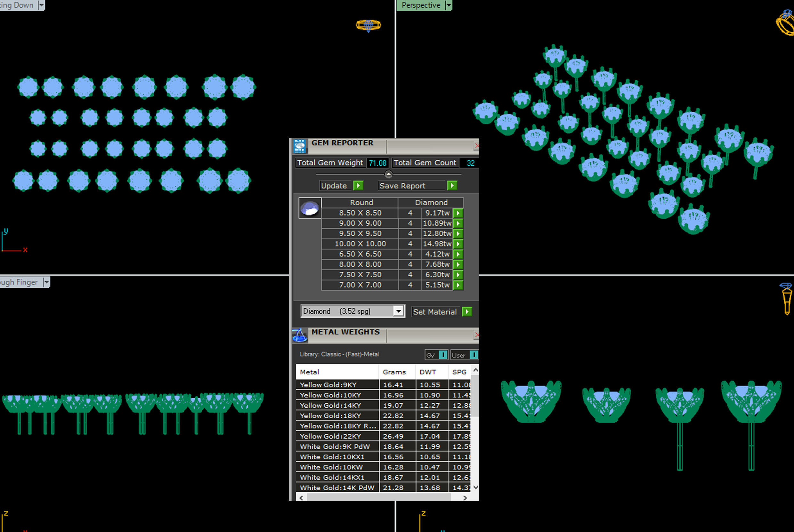Toggle the User library switch
Screen dimensions: 794x532
click(x=474, y=355)
